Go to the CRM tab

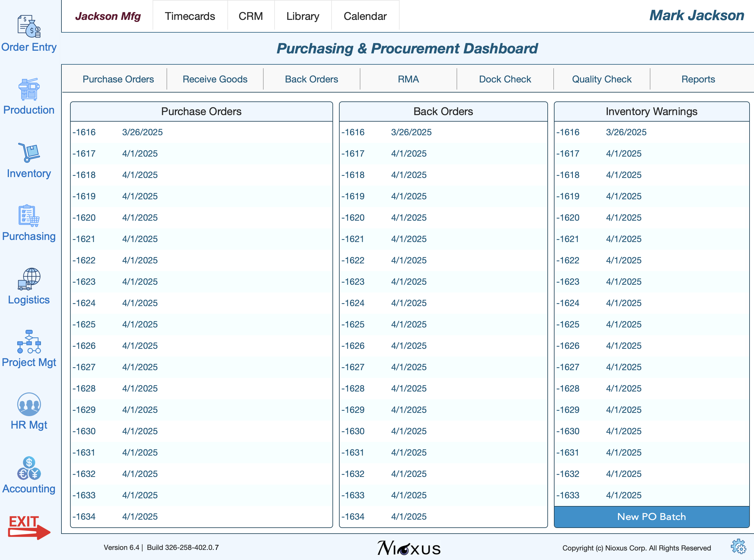(x=250, y=16)
